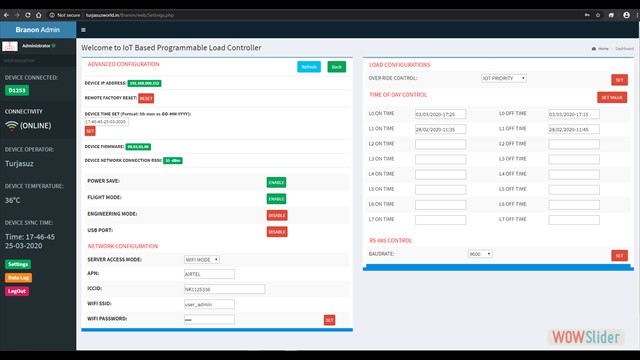Focus the Device Time Set field
640x360 pixels.
[107, 122]
